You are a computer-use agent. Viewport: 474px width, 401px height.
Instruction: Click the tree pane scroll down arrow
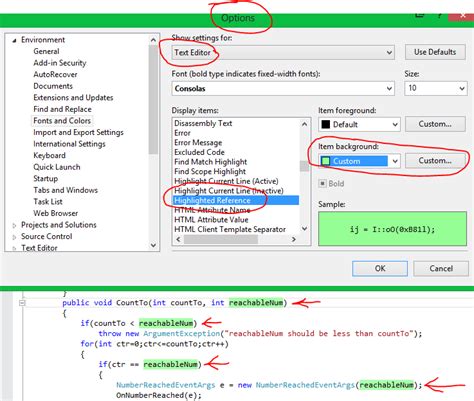tap(153, 245)
